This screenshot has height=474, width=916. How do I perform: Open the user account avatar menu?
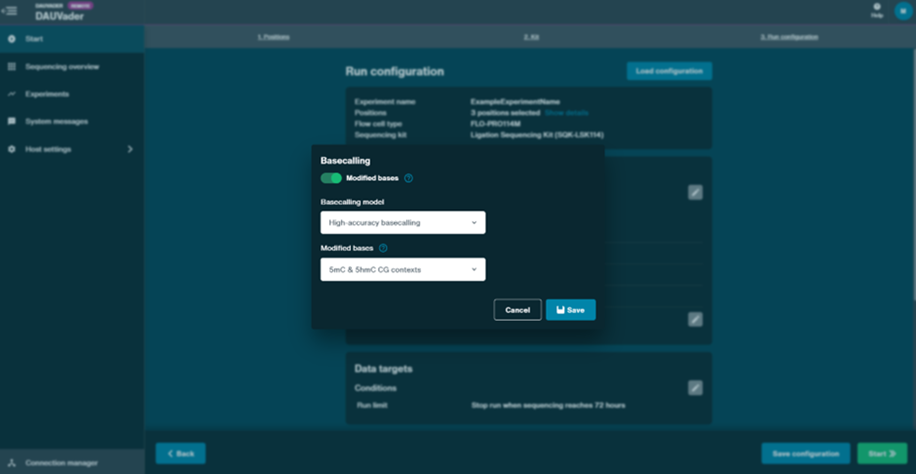coord(903,11)
